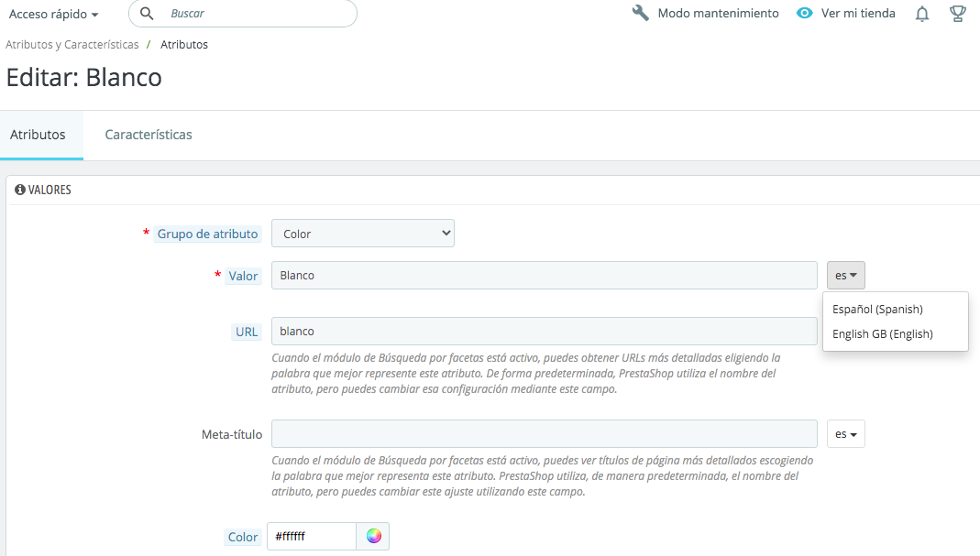Click the search magnifier icon
980x556 pixels.
[x=147, y=14]
